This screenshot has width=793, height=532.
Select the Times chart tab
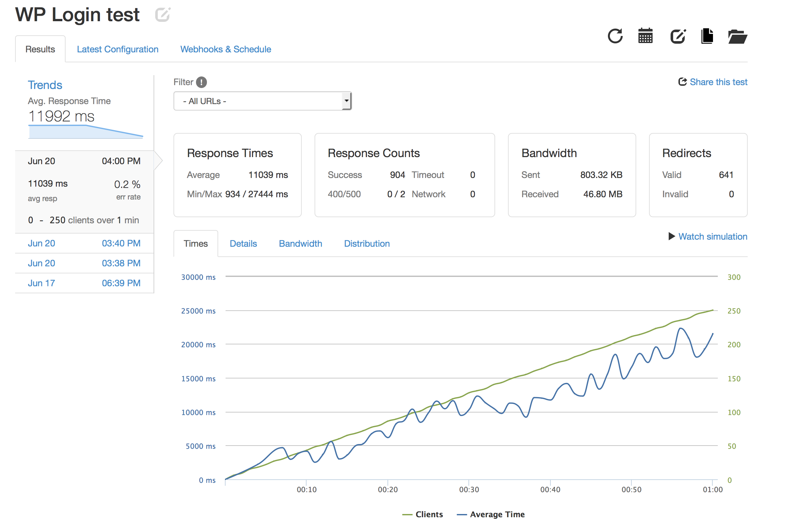(196, 244)
